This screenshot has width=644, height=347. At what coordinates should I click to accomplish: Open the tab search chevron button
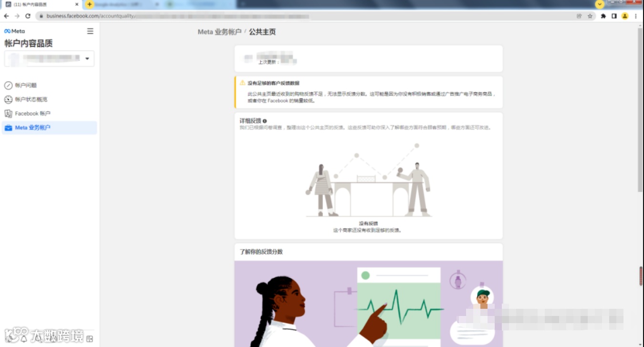pos(600,4)
